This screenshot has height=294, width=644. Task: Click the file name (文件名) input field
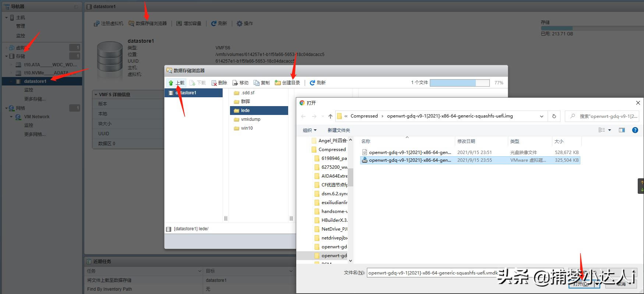pos(465,273)
